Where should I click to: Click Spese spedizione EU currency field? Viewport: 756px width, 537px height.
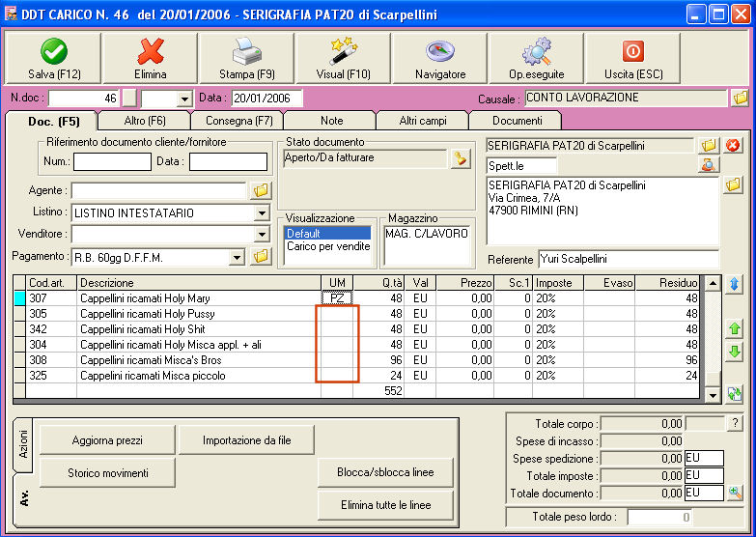pyautogui.click(x=704, y=458)
